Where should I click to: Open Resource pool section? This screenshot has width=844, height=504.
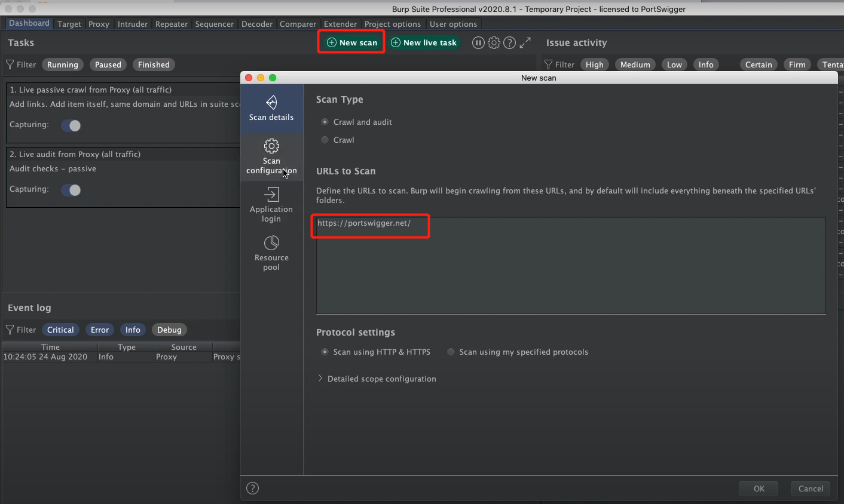(271, 254)
